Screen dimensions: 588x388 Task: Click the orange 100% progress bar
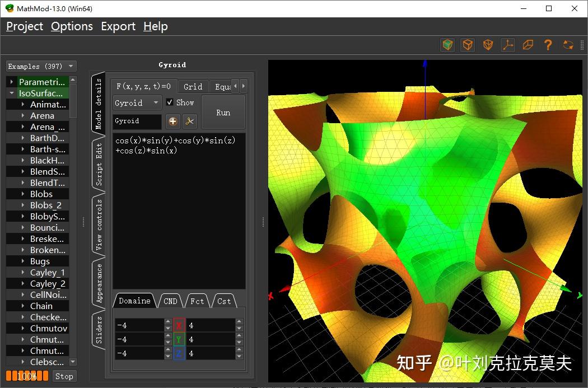27,376
